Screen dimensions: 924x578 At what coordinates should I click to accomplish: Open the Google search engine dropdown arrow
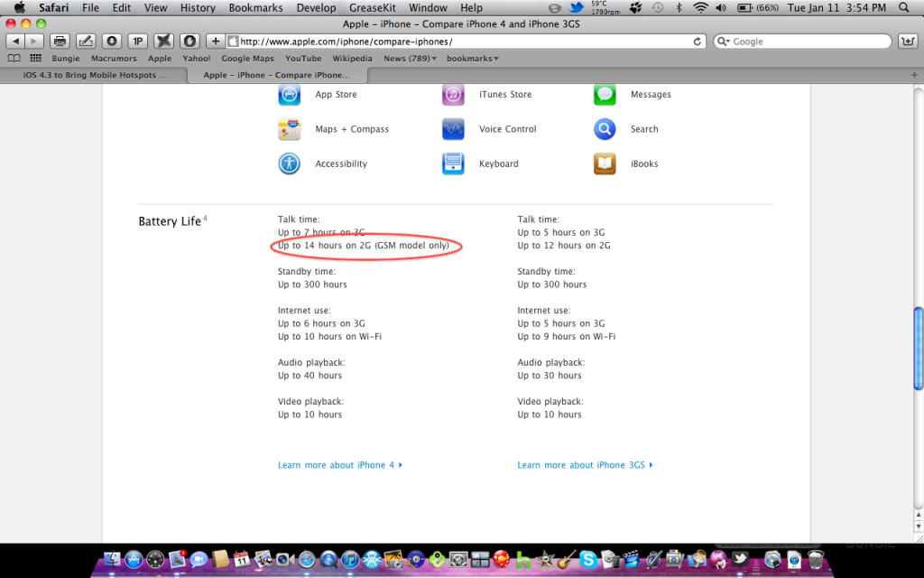[723, 42]
